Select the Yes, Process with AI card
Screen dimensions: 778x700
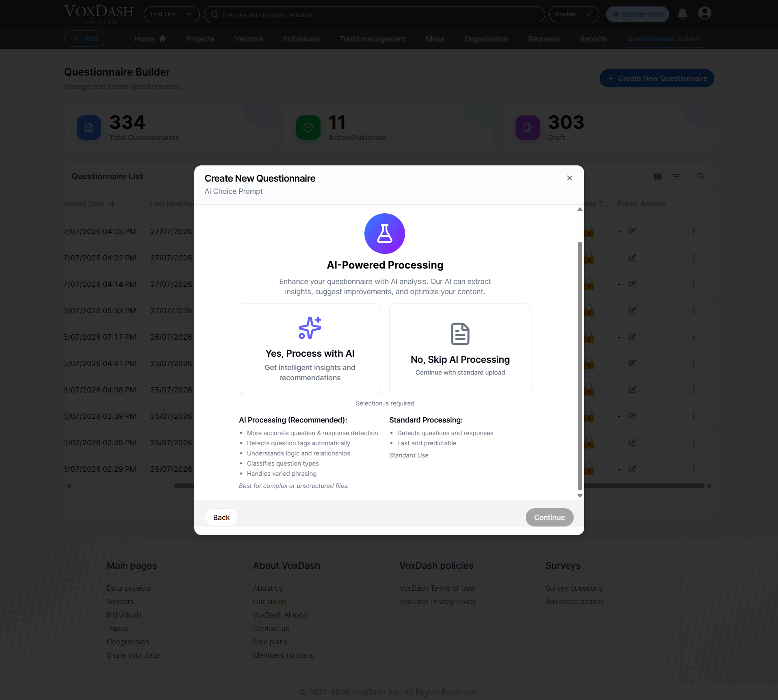[x=310, y=349]
